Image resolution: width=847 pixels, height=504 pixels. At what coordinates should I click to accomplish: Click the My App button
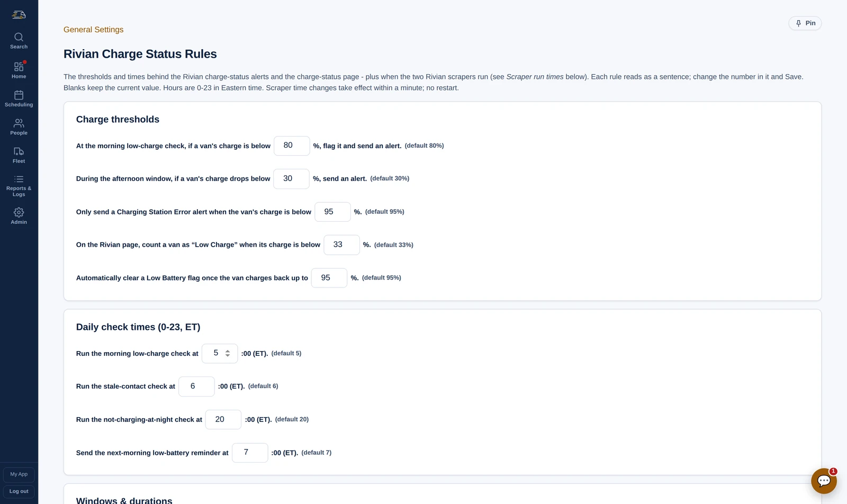click(x=19, y=474)
